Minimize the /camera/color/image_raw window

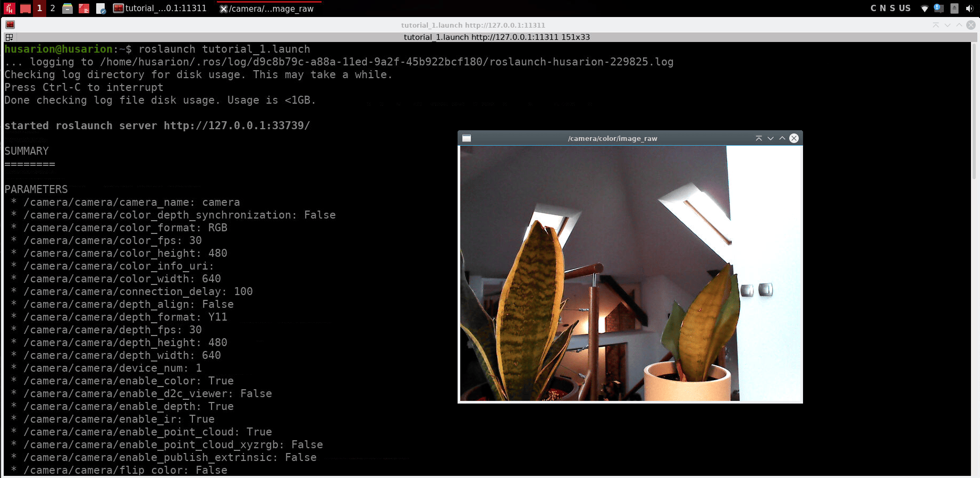(x=771, y=138)
